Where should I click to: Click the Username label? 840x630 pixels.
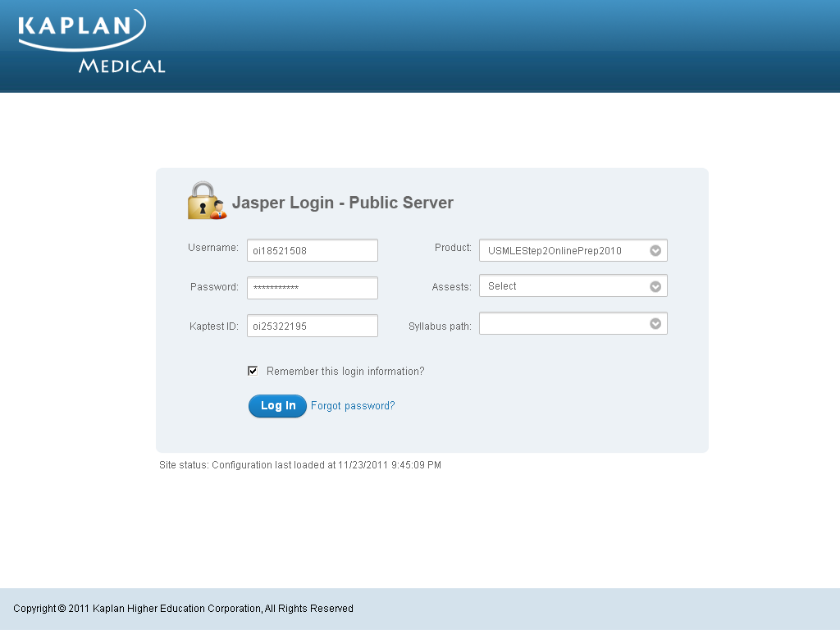pyautogui.click(x=212, y=248)
